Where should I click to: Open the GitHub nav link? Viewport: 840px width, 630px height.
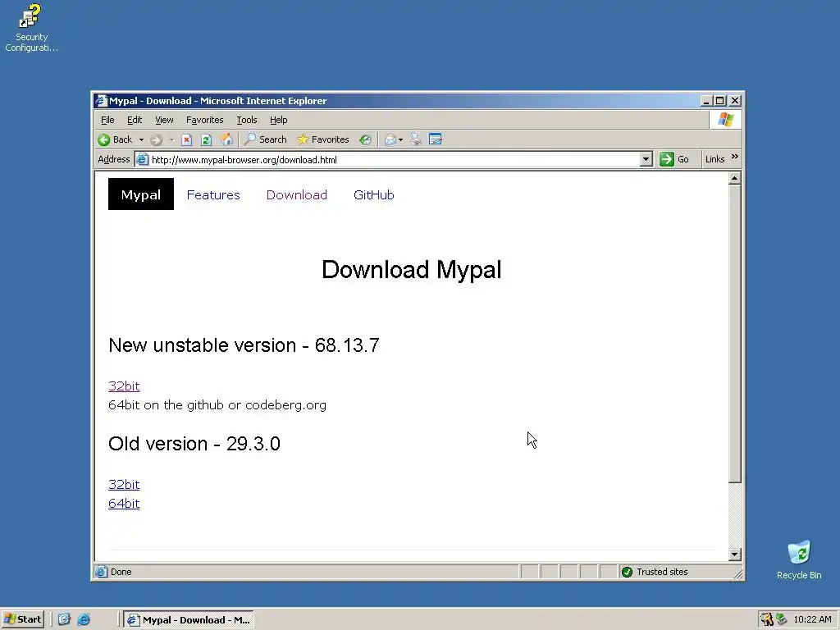click(374, 195)
